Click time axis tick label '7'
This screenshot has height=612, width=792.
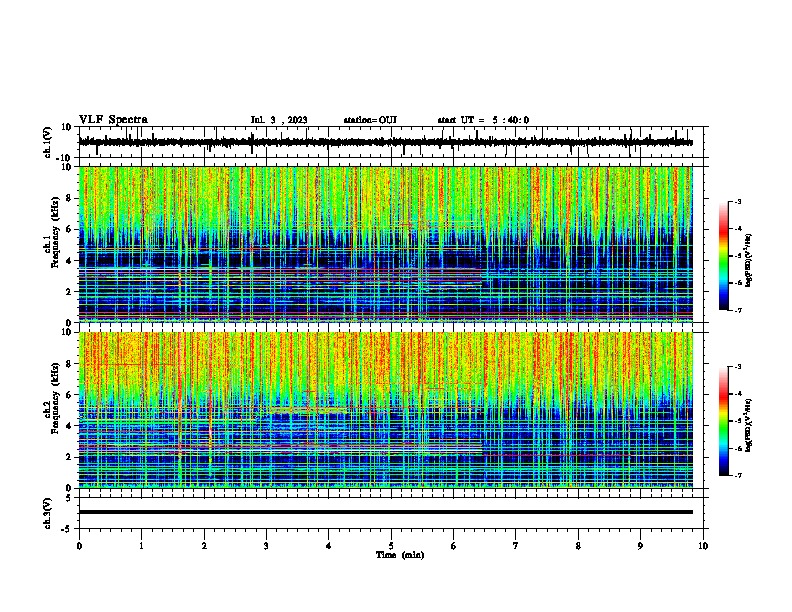(516, 546)
